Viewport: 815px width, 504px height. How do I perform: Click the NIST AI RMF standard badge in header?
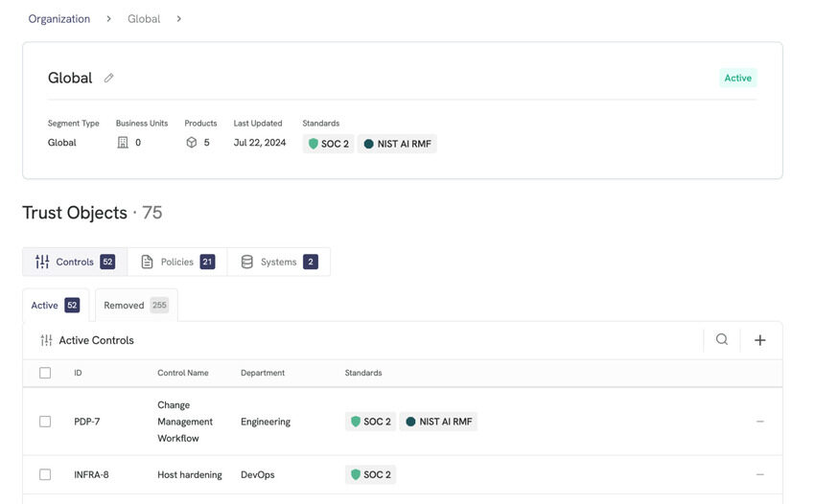click(397, 144)
